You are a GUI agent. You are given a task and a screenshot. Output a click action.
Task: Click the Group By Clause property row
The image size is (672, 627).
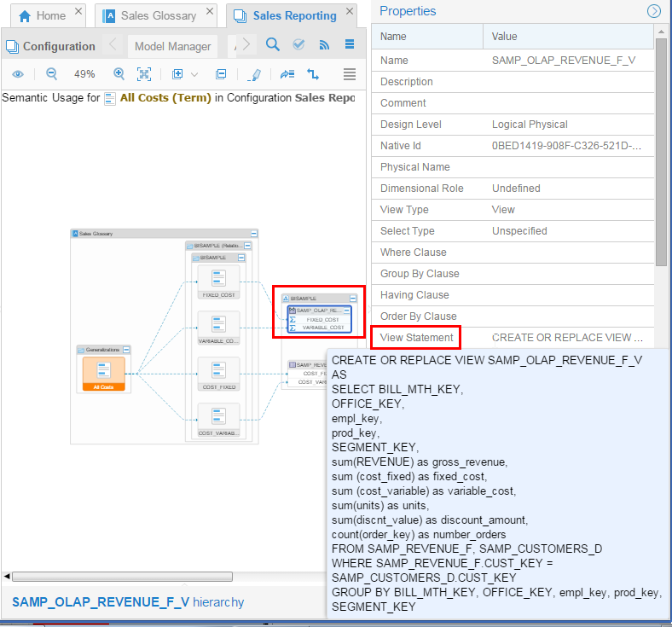[513, 274]
